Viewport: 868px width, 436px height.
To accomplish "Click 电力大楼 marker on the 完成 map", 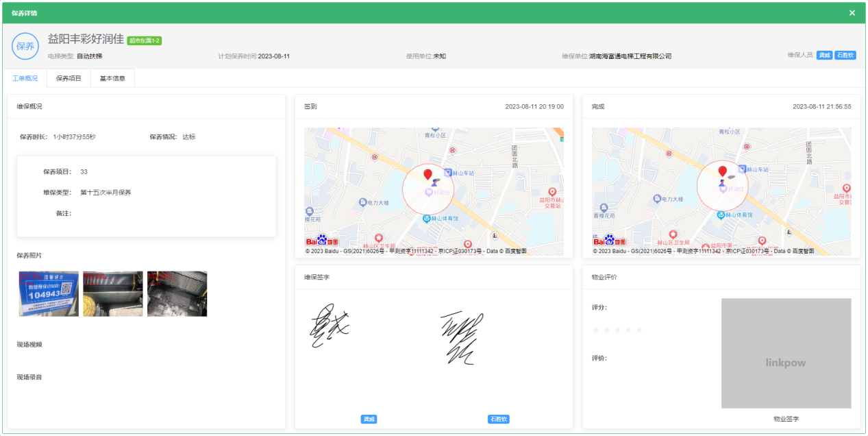I will click(x=657, y=199).
